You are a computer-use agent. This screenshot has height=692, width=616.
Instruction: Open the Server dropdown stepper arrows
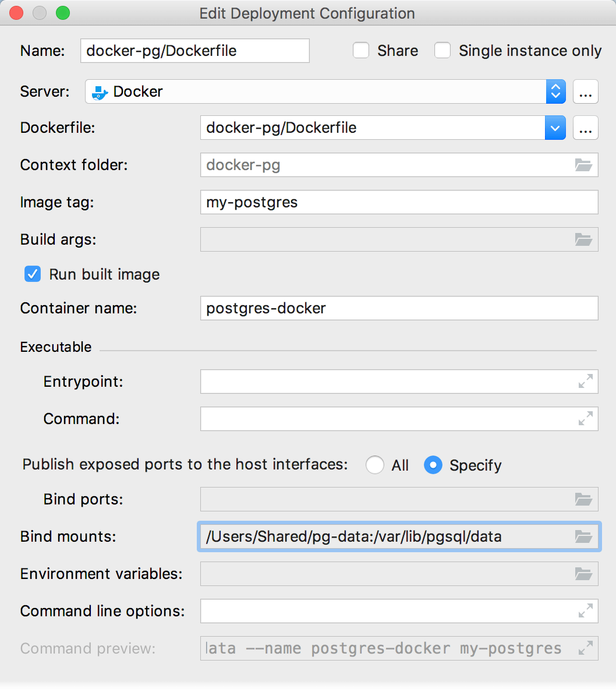555,92
